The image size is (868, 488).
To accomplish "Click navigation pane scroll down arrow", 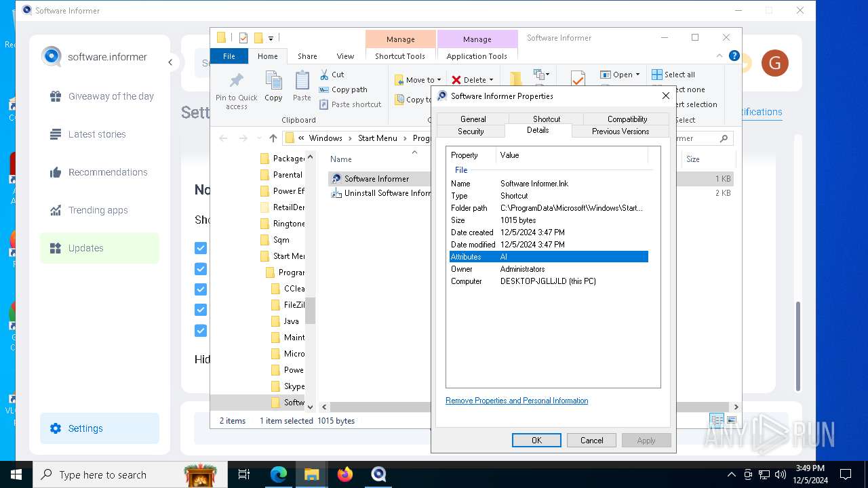I will pos(310,407).
